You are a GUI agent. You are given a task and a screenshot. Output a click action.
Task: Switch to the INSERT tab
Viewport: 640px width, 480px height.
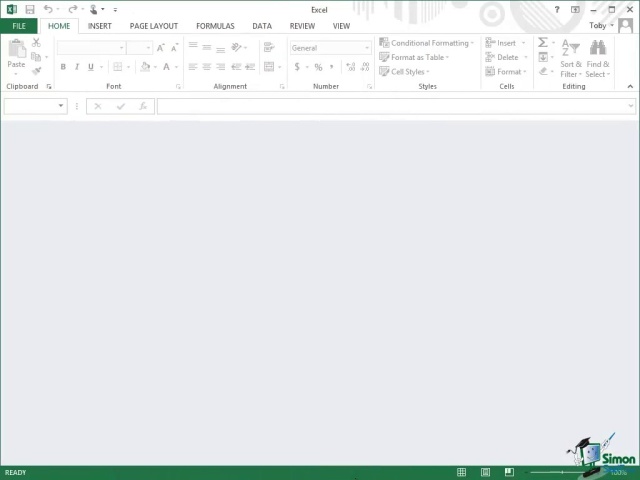click(x=100, y=26)
